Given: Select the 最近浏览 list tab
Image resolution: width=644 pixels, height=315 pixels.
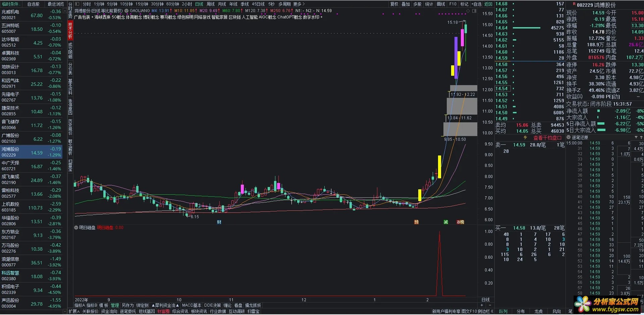Looking at the screenshot, I should click(x=56, y=4).
